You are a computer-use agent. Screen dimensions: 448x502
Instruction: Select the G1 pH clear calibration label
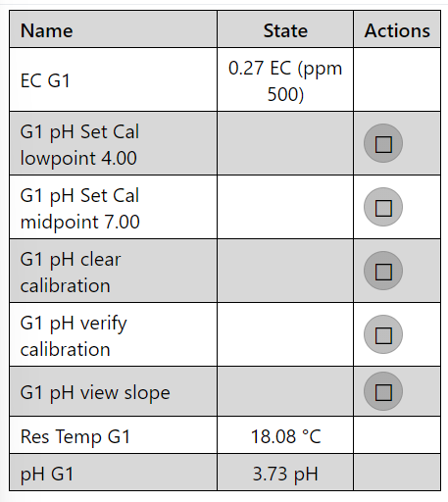[x=71, y=273]
